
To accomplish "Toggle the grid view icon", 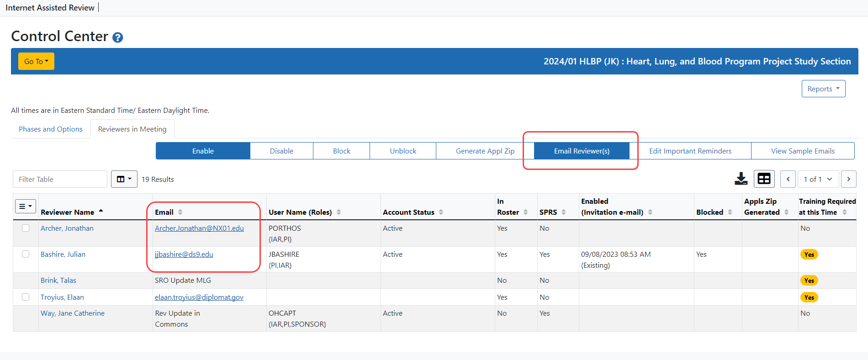I will point(764,179).
